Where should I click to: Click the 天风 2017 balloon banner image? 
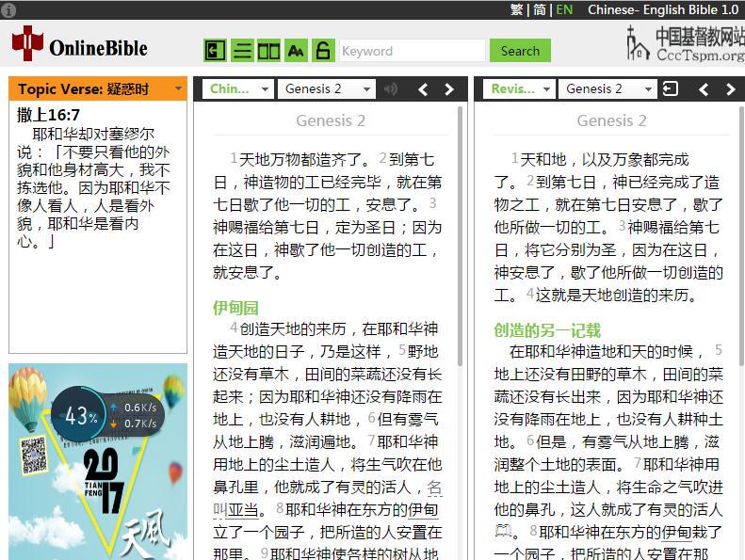(x=98, y=462)
